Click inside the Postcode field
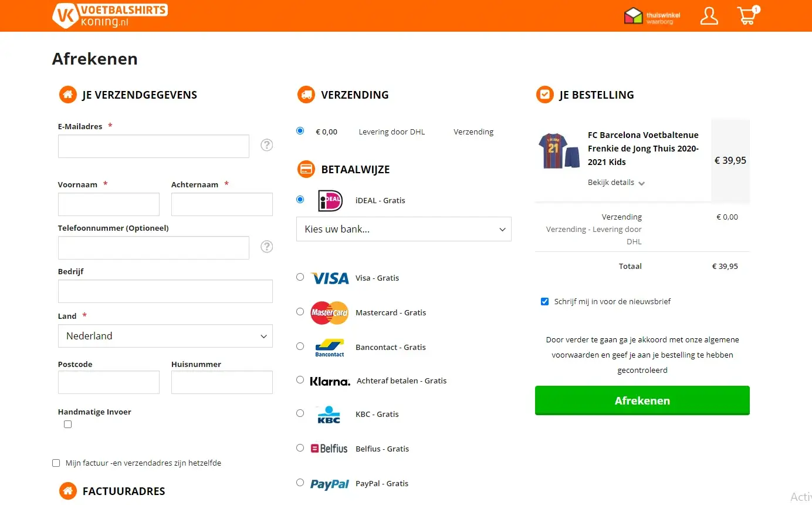This screenshot has height=505, width=812. point(109,382)
